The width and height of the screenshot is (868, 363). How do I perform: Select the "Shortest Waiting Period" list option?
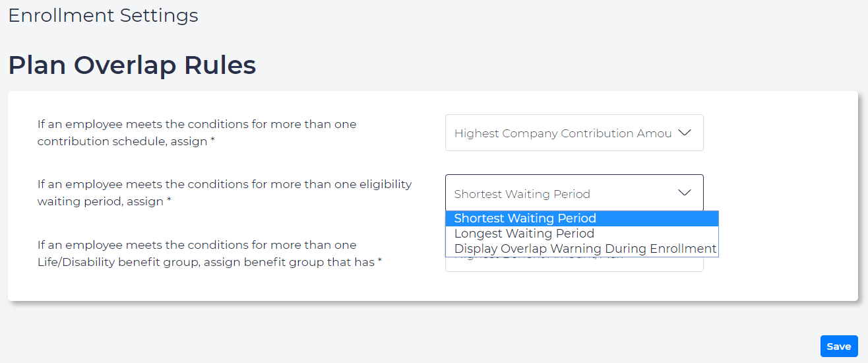click(x=525, y=218)
